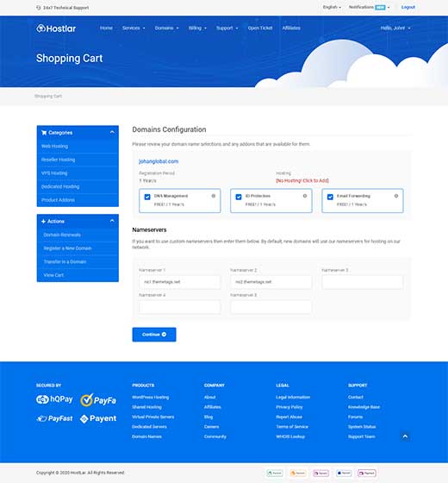Open Affiliates in navigation bar
Viewport: 448px width, 483px height.
pos(291,28)
